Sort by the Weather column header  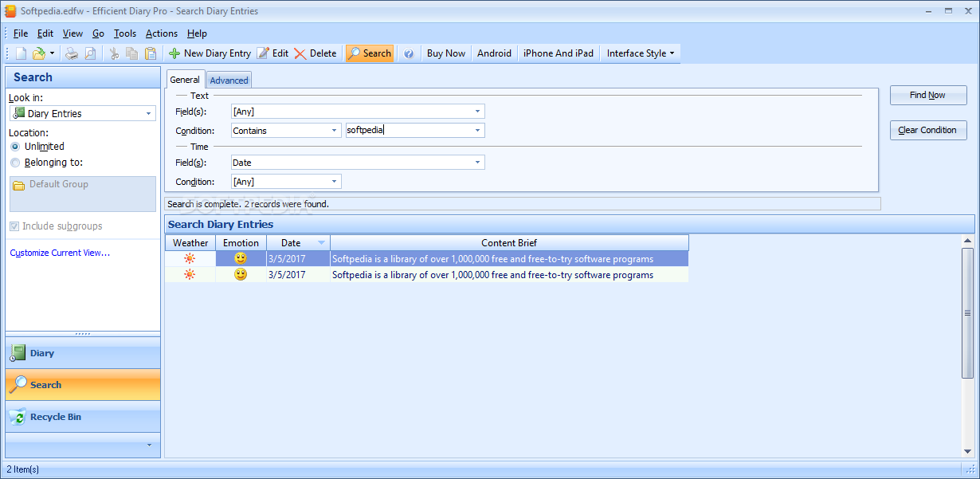(190, 243)
